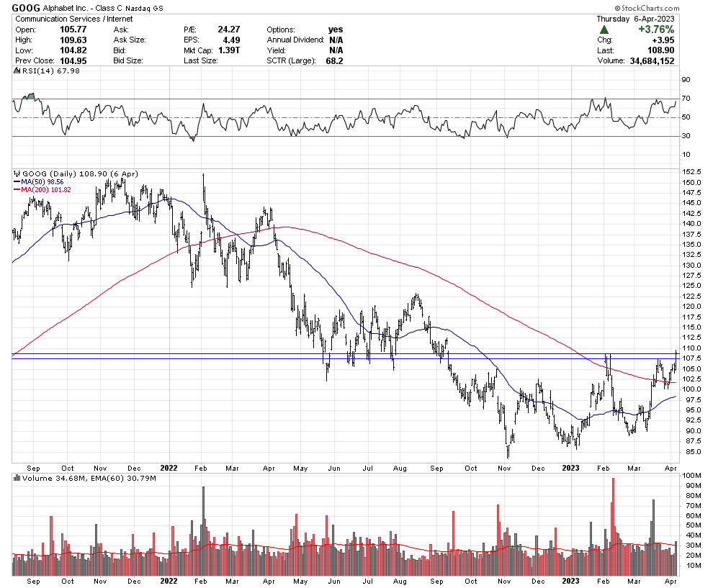Click the 'RSI(14) 67.98' indicator label

[50, 71]
